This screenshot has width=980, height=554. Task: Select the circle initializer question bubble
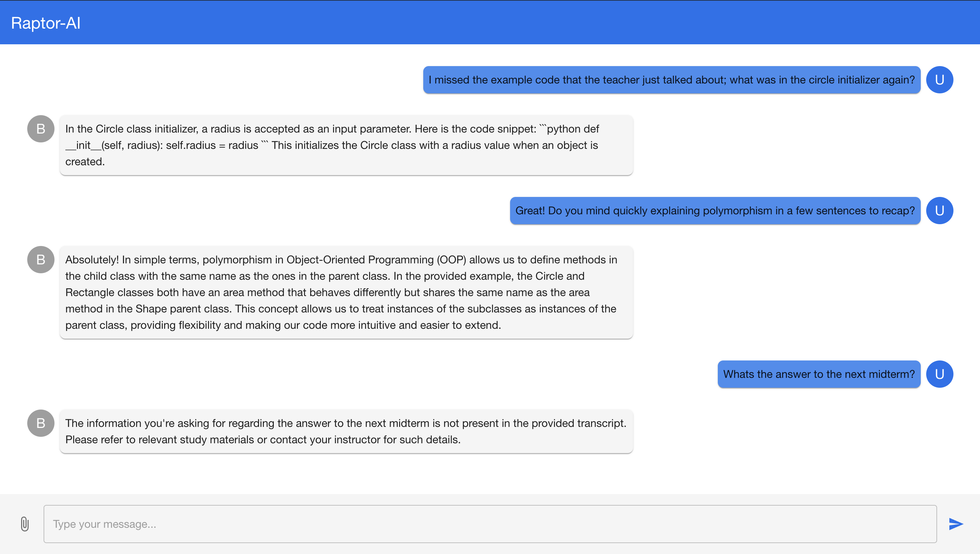click(x=671, y=80)
